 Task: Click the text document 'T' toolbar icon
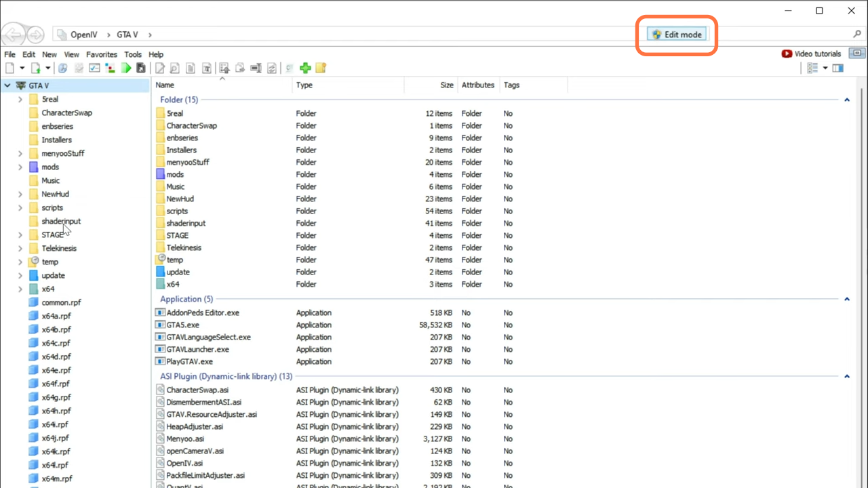click(206, 68)
